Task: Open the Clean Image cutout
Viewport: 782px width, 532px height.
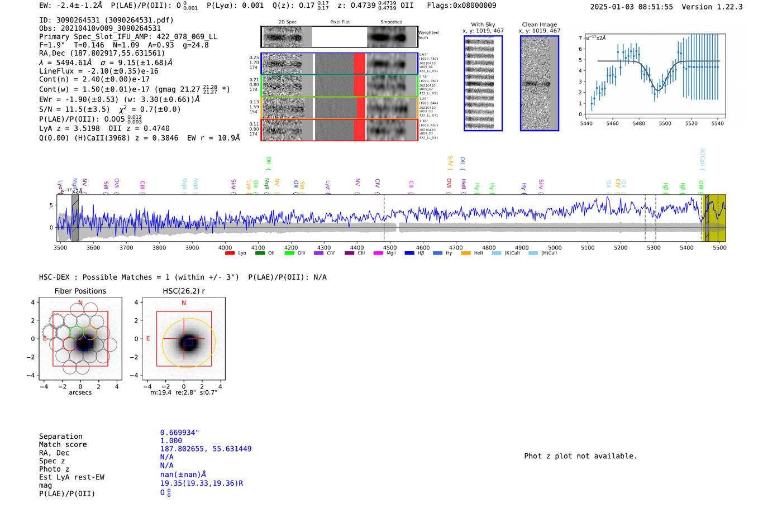Action: (540, 83)
